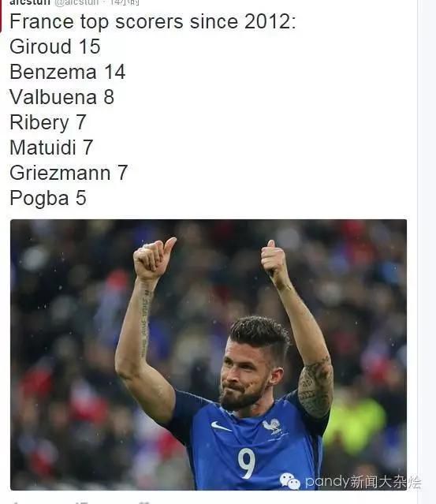This screenshot has height=504, width=436.
Task: Click the number 9 on the shirt
Action: pos(247,463)
